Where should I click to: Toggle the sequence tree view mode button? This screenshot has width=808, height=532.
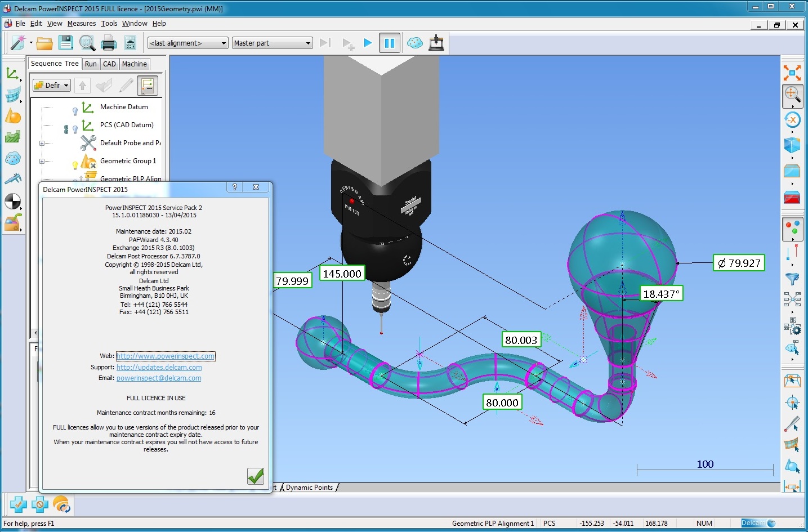(148, 86)
